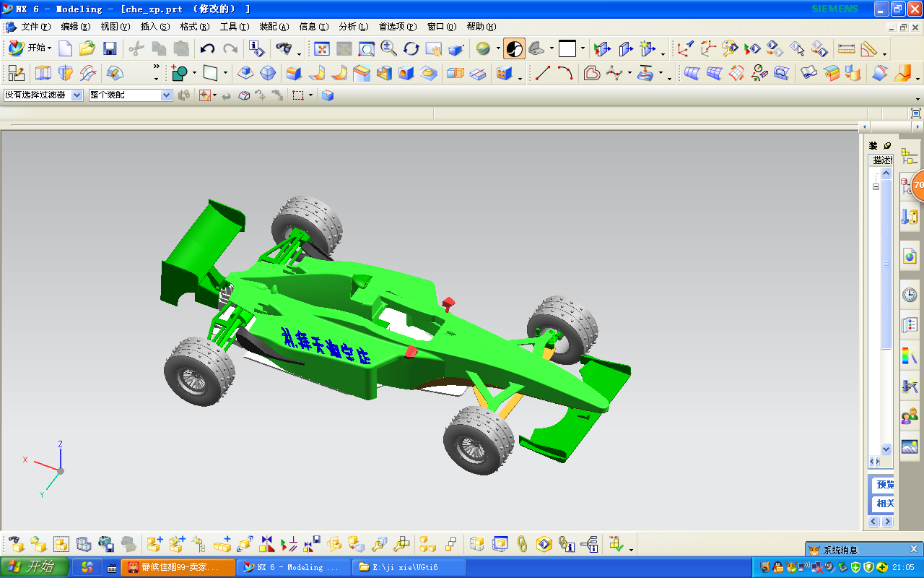Toggle the highlighted black-white shading mode button
This screenshot has width=924, height=578.
514,49
